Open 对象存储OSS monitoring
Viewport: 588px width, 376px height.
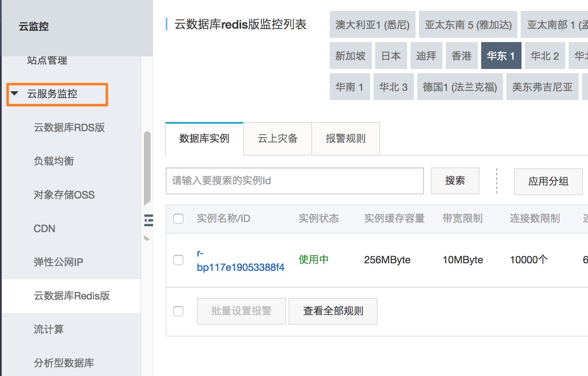coord(64,195)
